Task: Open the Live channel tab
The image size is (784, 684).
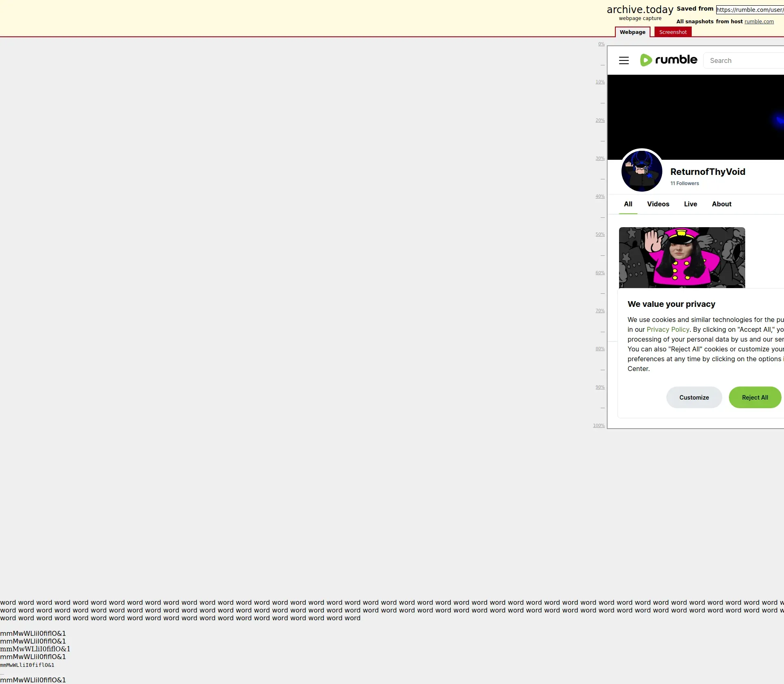Action: pos(690,204)
